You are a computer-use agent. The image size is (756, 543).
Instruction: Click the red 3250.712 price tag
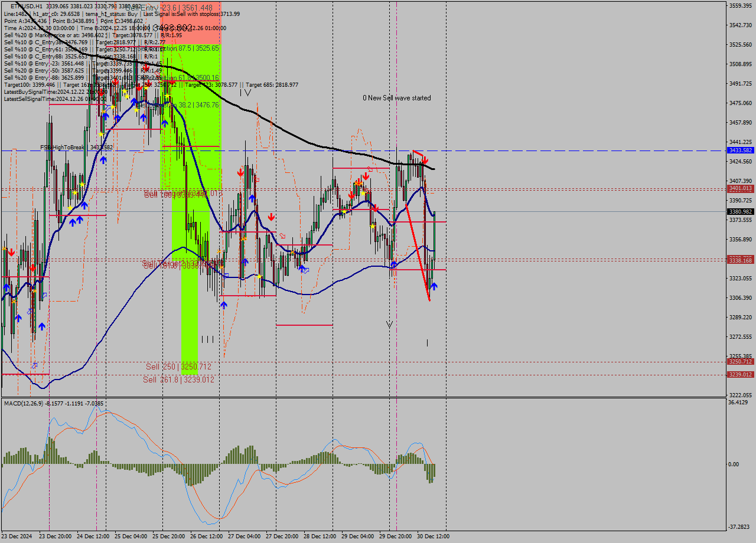741,361
